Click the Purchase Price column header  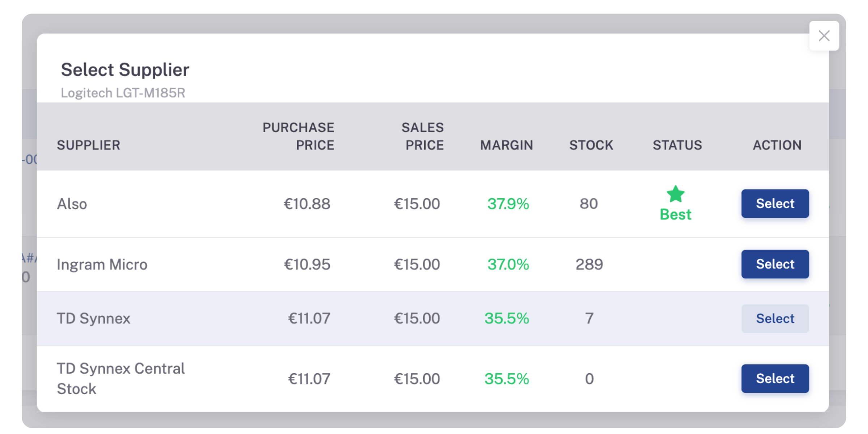pos(298,136)
